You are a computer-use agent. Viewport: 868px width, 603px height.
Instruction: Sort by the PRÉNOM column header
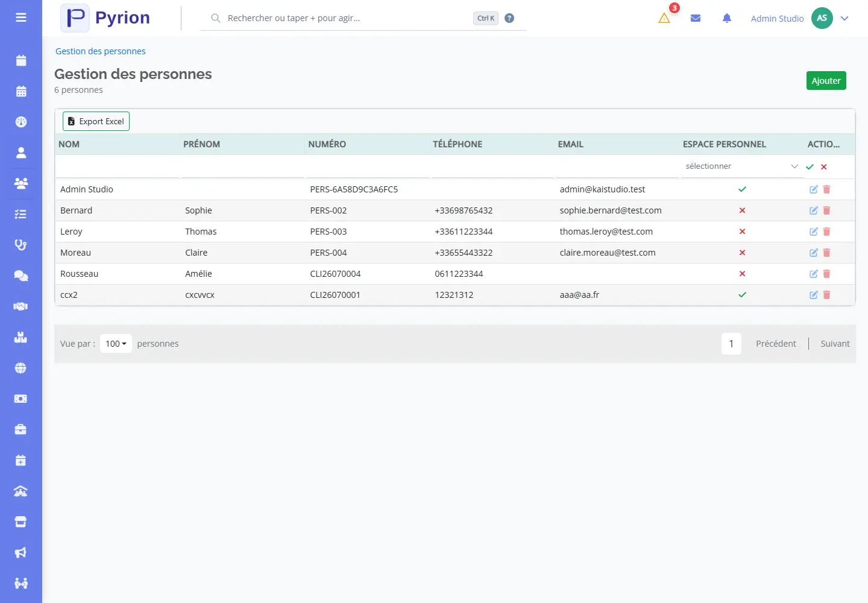(x=202, y=144)
